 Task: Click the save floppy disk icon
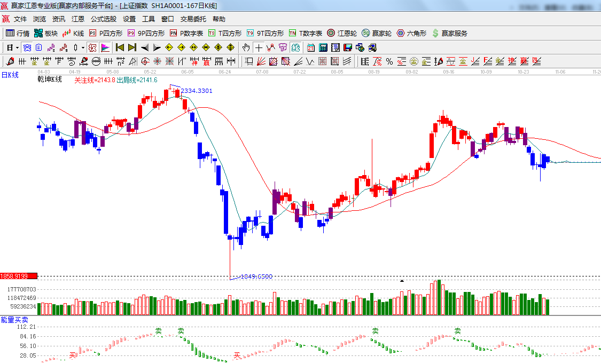click(x=348, y=48)
